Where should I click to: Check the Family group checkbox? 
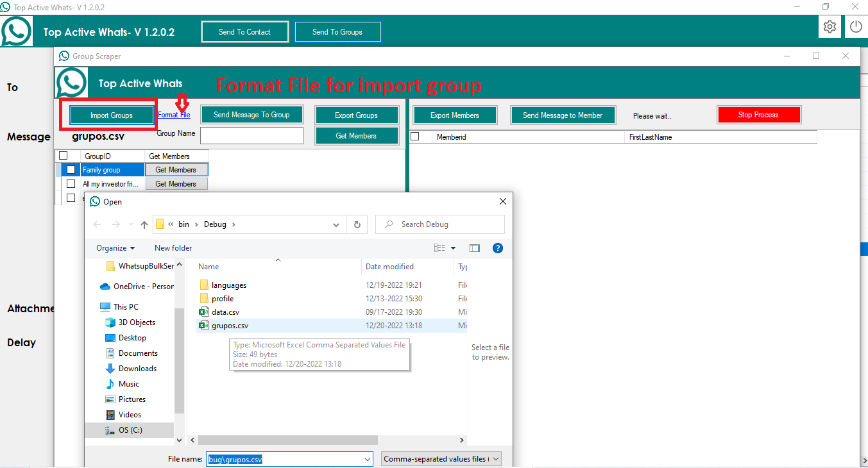point(71,170)
